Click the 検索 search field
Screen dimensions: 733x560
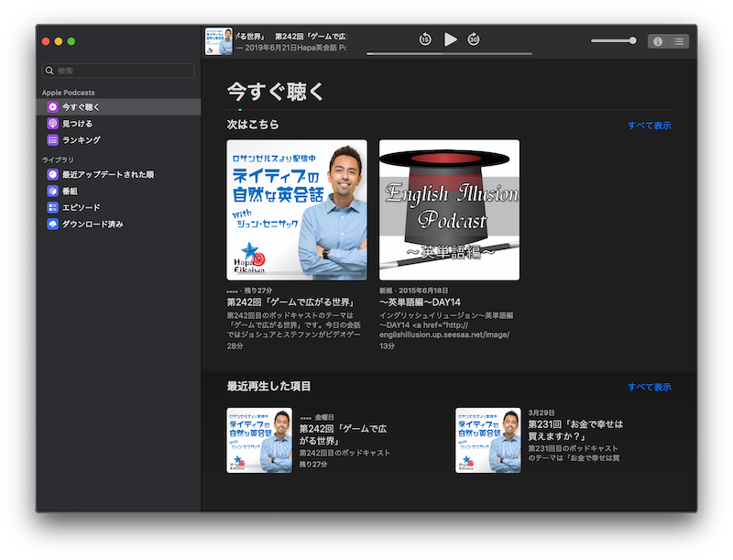click(118, 71)
